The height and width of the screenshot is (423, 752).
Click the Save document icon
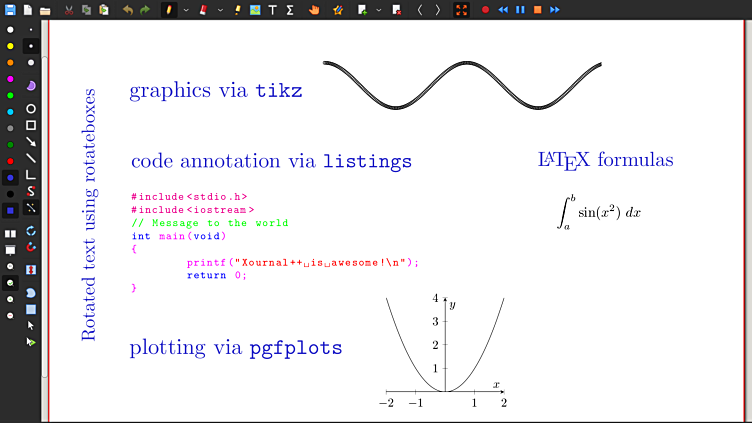pos(10,10)
